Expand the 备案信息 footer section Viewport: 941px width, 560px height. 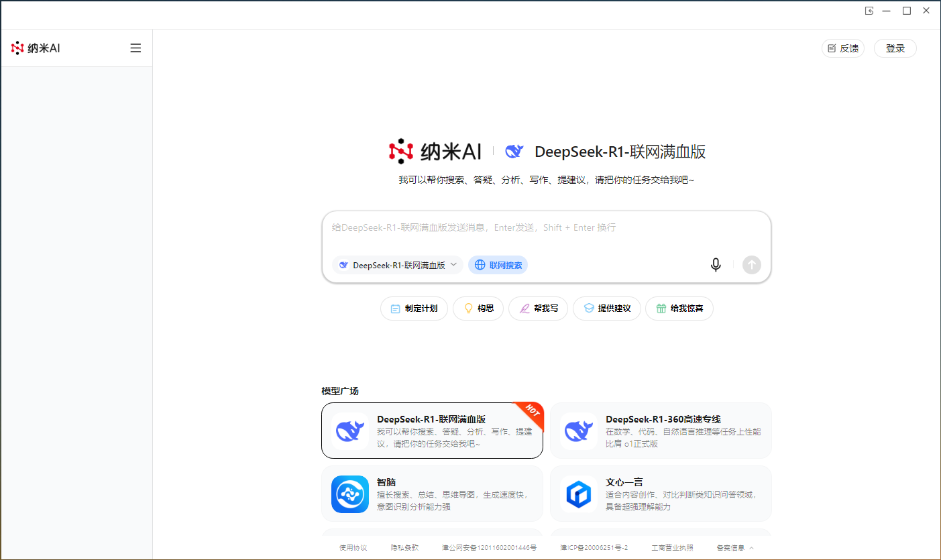coord(735,548)
